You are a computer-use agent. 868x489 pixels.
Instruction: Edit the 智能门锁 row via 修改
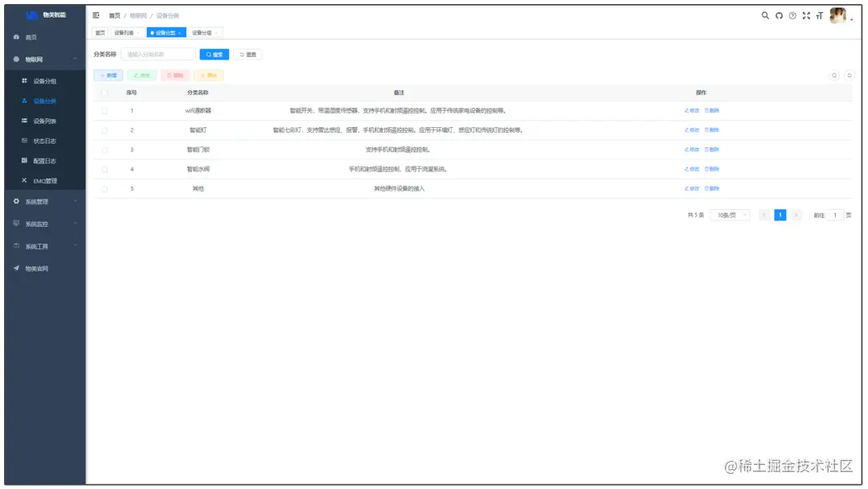(x=692, y=150)
